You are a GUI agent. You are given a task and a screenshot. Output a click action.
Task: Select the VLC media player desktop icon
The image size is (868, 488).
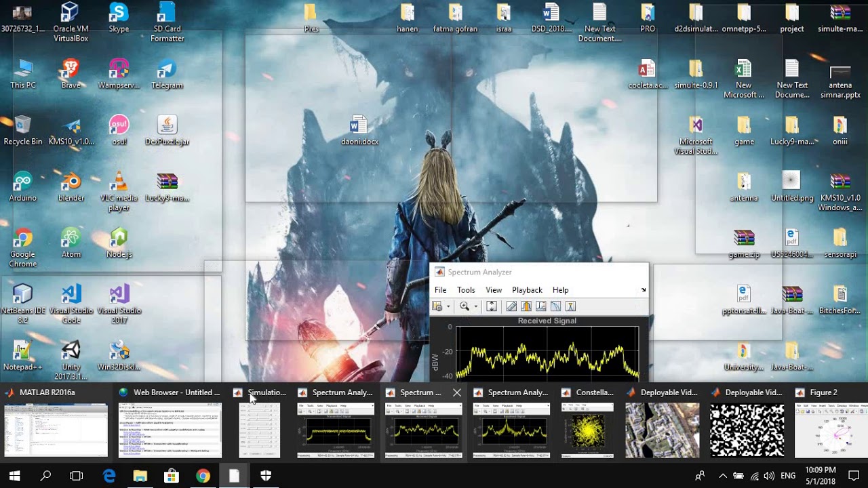(119, 192)
